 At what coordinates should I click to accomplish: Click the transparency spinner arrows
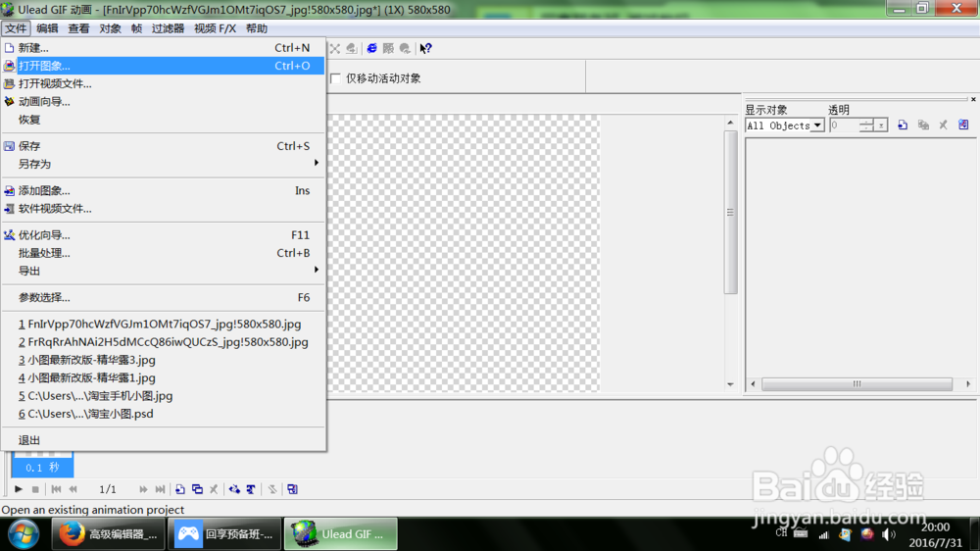(865, 125)
